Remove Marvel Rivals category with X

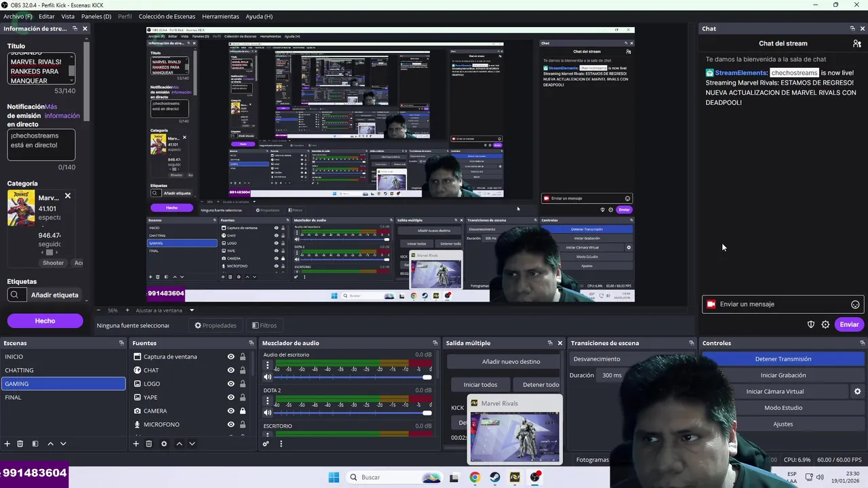tap(67, 196)
